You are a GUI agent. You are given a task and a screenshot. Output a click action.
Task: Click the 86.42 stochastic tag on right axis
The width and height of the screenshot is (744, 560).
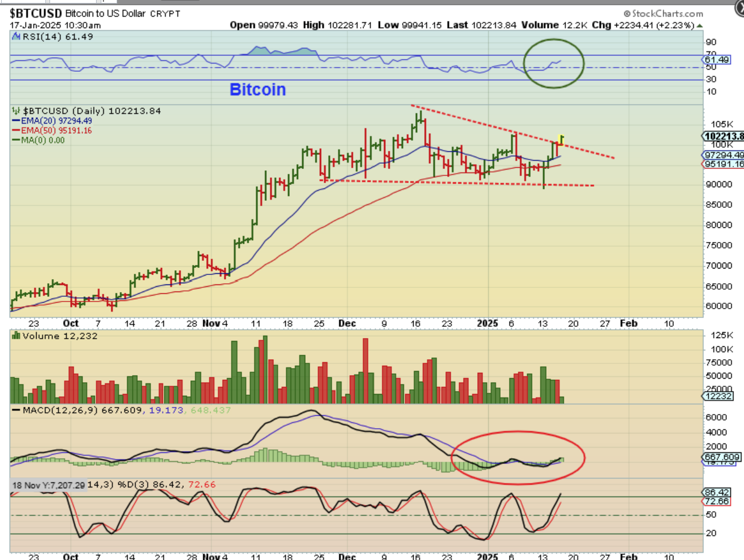coord(716,492)
